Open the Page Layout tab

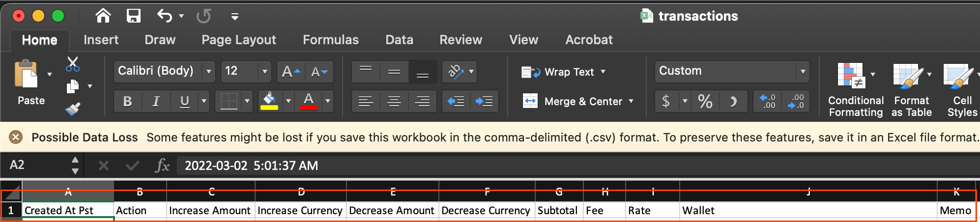[238, 40]
